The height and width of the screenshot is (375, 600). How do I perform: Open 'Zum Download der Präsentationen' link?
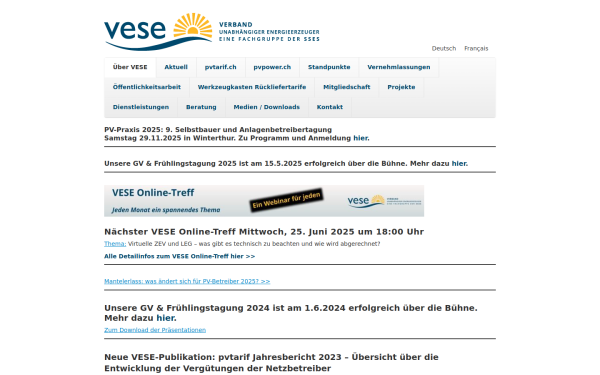point(155,330)
